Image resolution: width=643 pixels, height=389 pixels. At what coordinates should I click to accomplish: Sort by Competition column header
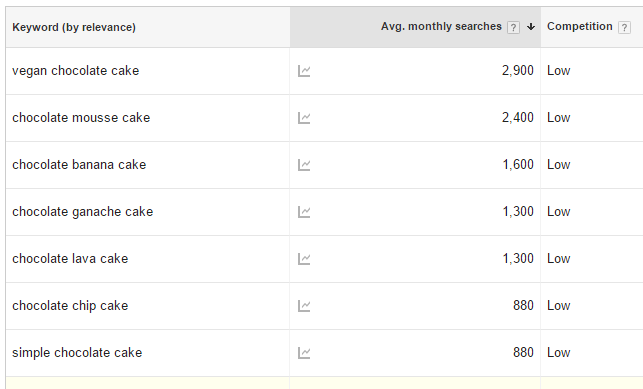579,26
